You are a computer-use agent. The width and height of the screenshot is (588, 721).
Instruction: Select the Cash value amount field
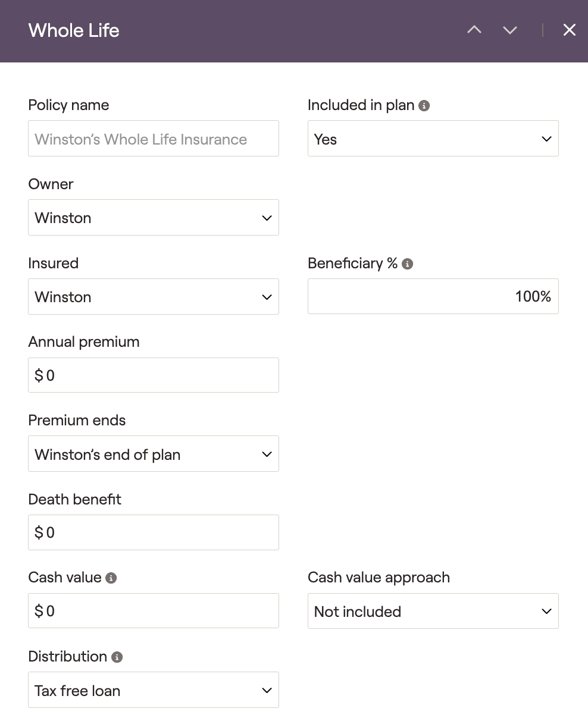pyautogui.click(x=153, y=611)
